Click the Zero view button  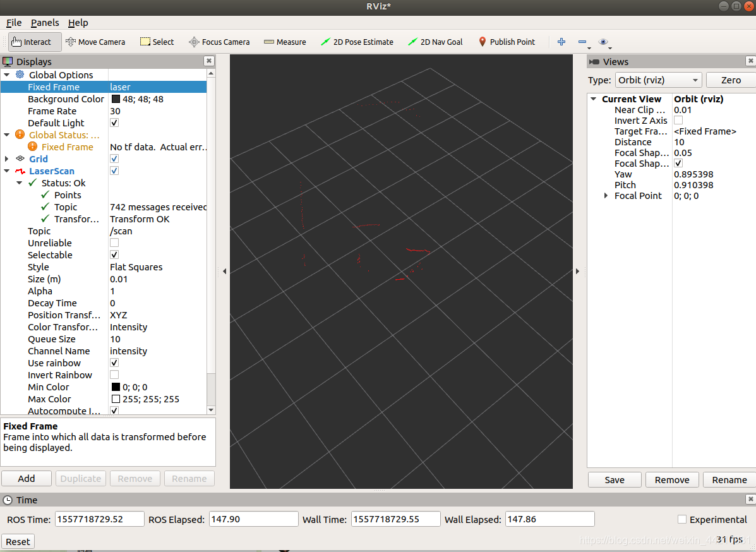pos(731,80)
